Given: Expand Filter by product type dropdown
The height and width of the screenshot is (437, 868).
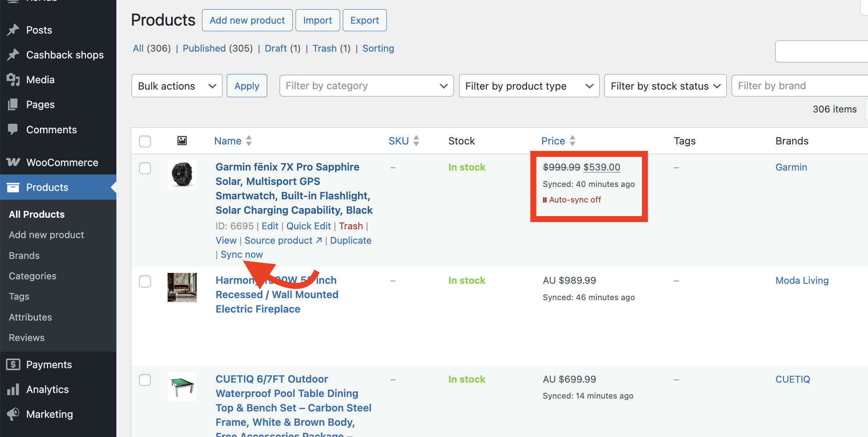Looking at the screenshot, I should coord(528,86).
